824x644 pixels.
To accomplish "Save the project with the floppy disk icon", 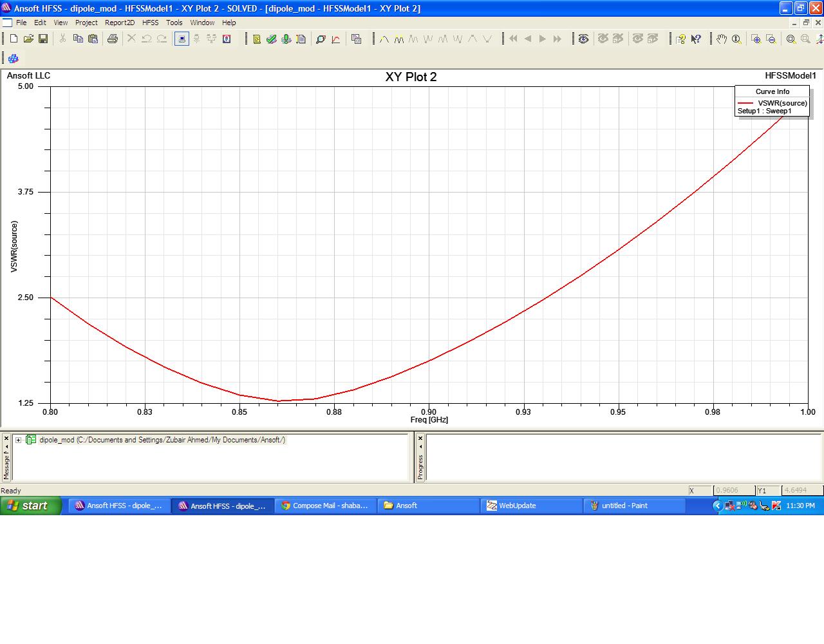I will [x=43, y=39].
